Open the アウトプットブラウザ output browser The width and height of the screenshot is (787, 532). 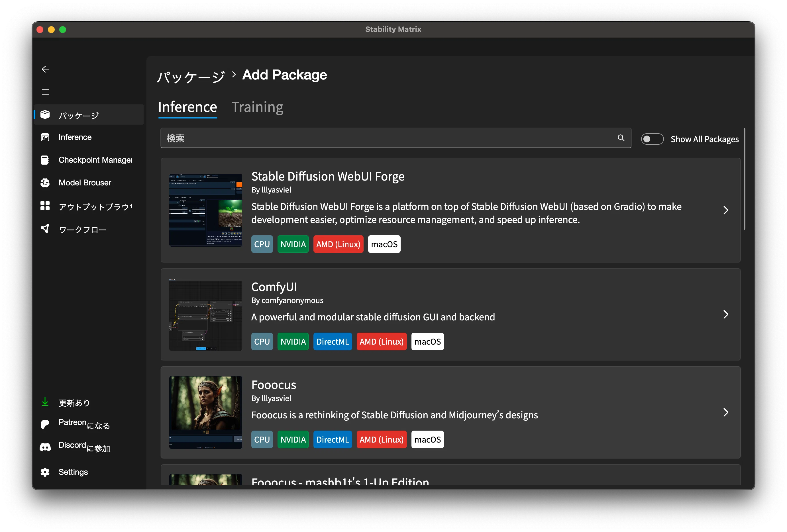click(89, 206)
